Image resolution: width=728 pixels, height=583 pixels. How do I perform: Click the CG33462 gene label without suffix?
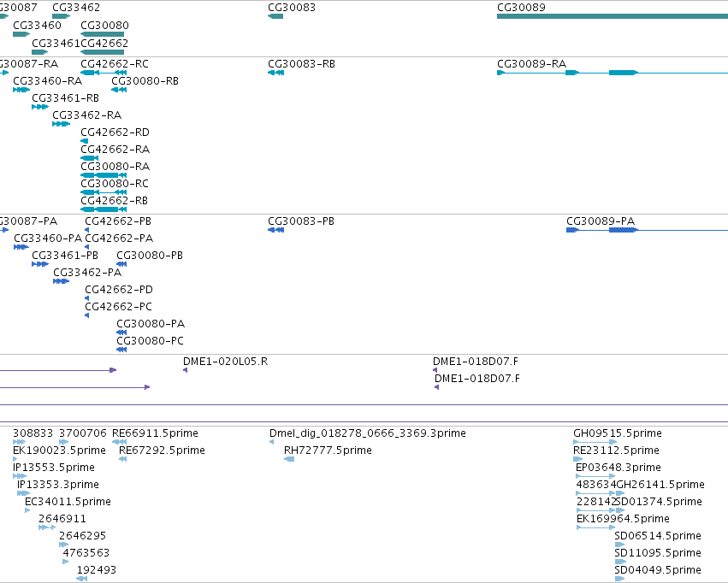click(x=76, y=8)
